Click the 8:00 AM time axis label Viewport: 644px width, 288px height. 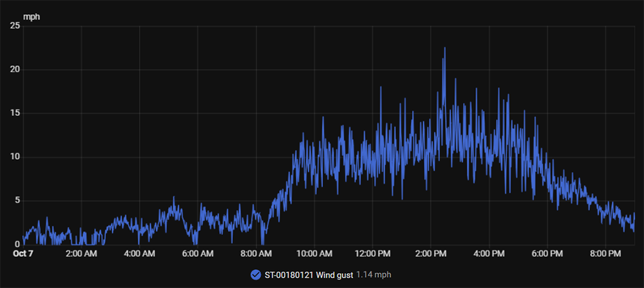tap(256, 254)
